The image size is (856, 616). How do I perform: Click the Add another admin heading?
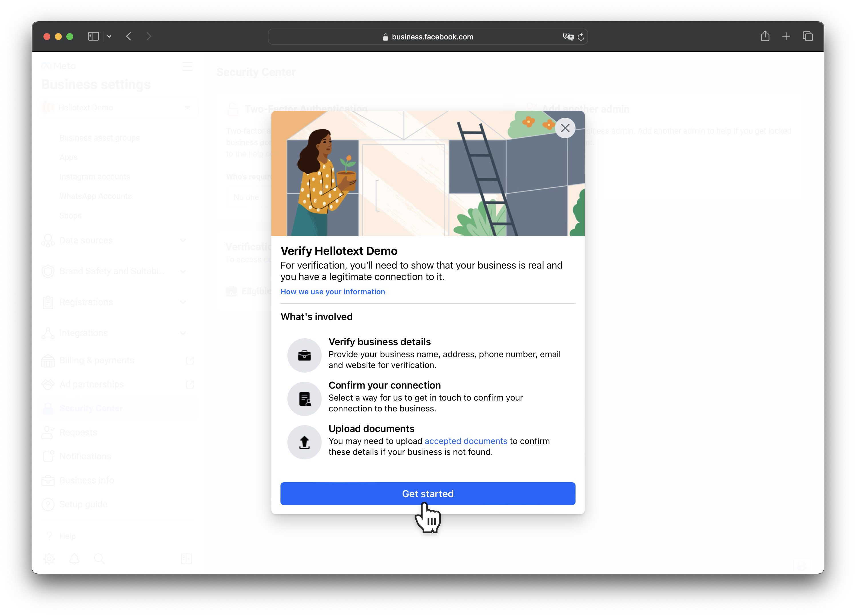tap(585, 109)
